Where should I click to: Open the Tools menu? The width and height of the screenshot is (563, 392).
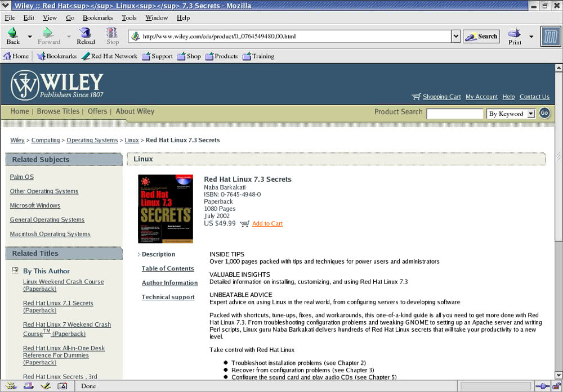click(129, 17)
